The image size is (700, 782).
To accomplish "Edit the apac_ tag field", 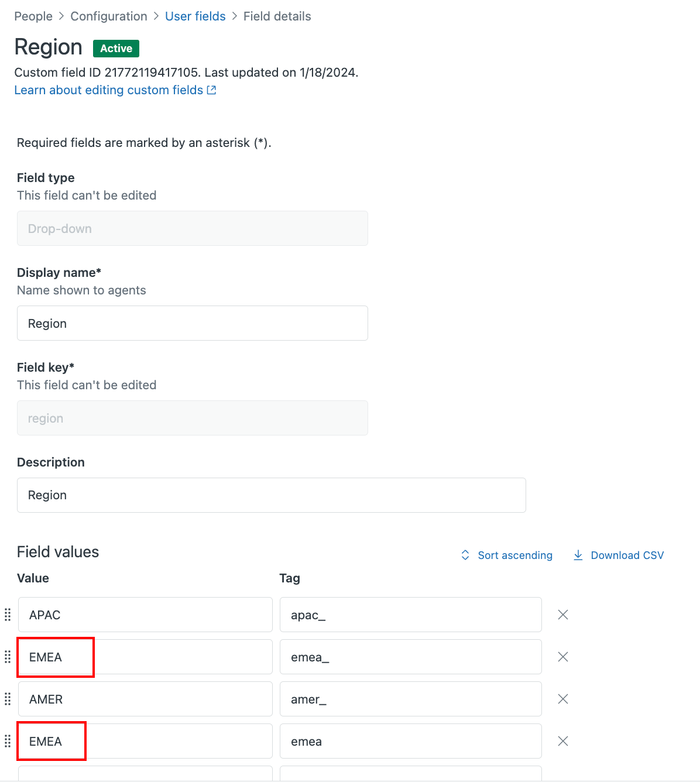I will (x=410, y=615).
